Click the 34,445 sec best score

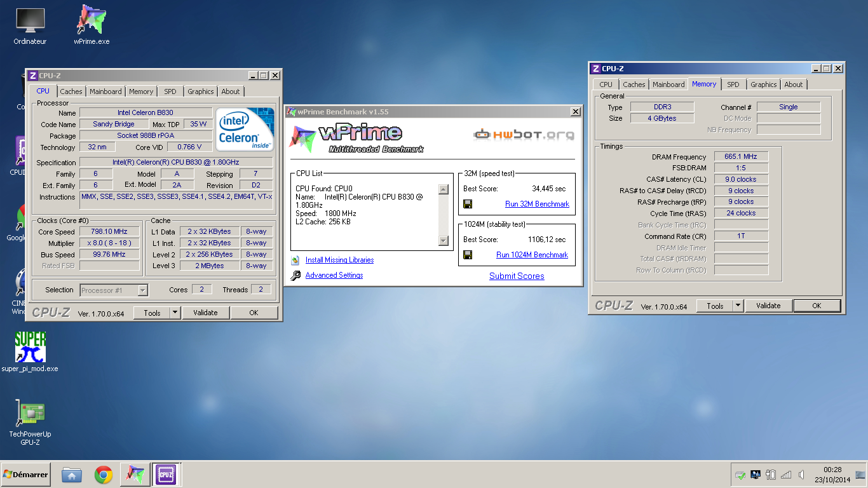pyautogui.click(x=549, y=189)
